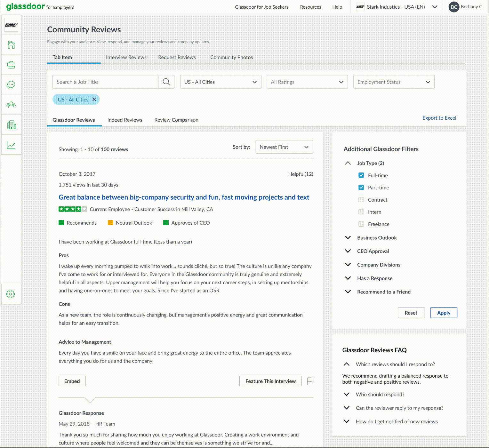Uncheck the Part-time job type

click(361, 188)
